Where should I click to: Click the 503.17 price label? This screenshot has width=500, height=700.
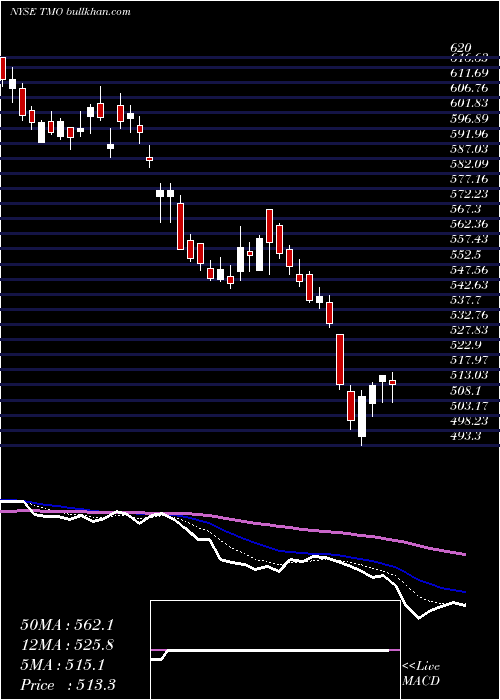click(x=468, y=406)
